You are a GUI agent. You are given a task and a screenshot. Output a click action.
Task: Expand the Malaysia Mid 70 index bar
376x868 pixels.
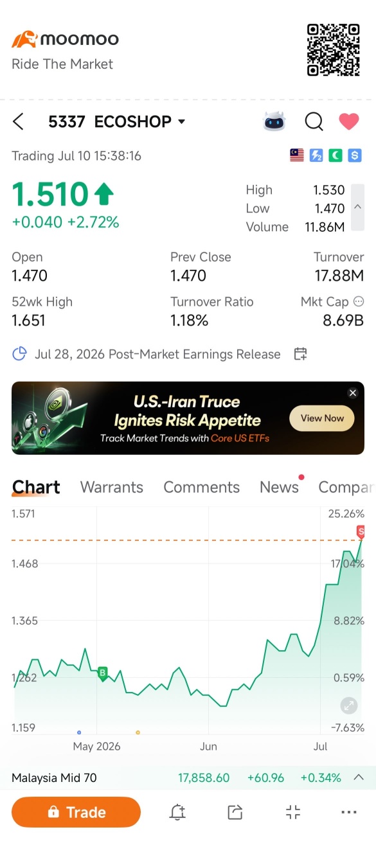(359, 777)
